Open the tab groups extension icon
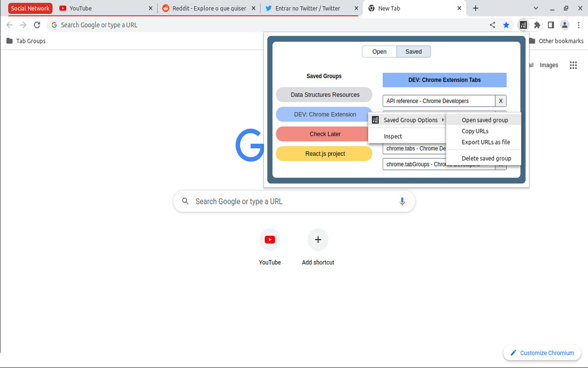The image size is (588, 368). 523,25
